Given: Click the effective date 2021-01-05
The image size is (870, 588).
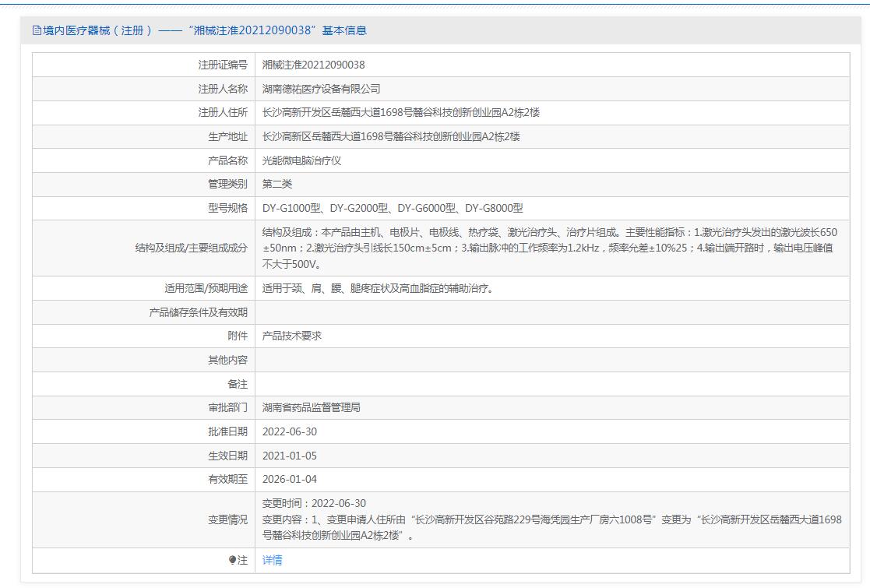Looking at the screenshot, I should 290,456.
